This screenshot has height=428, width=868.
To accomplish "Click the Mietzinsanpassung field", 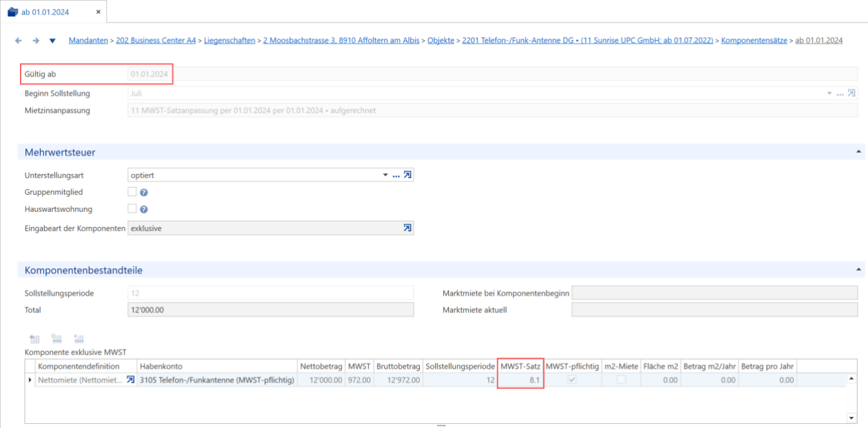I will [x=493, y=110].
